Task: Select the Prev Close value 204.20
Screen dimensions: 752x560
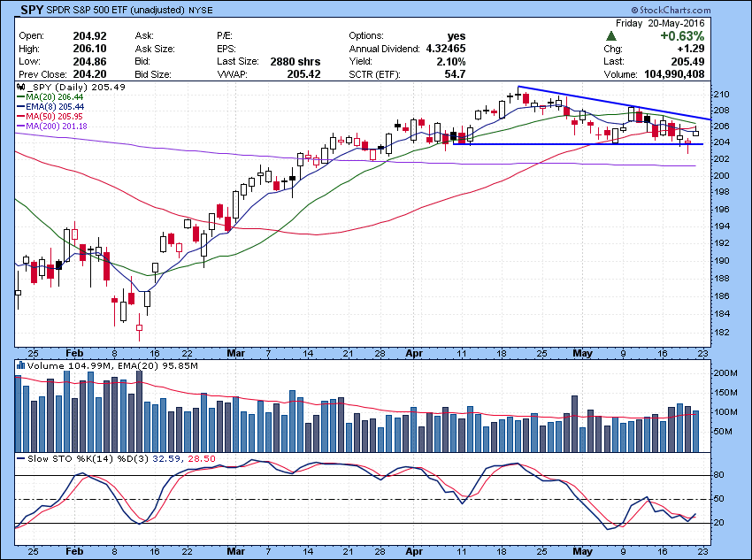Action: 89,74
